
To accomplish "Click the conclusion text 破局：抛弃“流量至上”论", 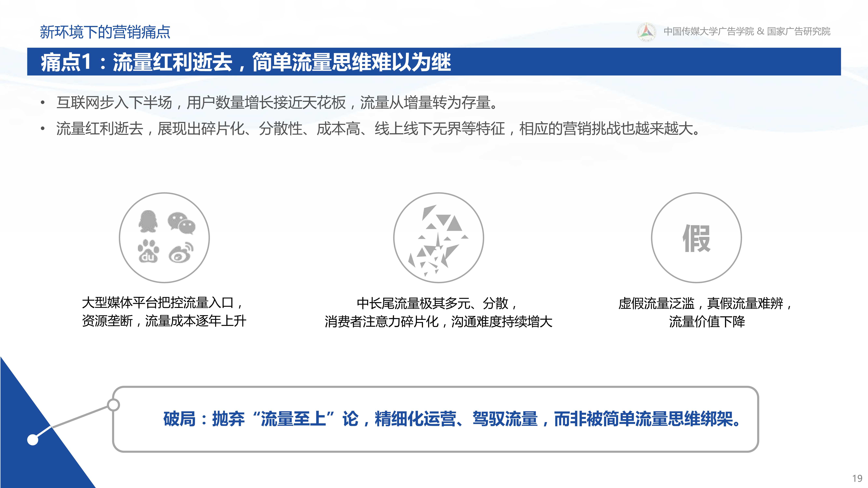I will coord(261,419).
